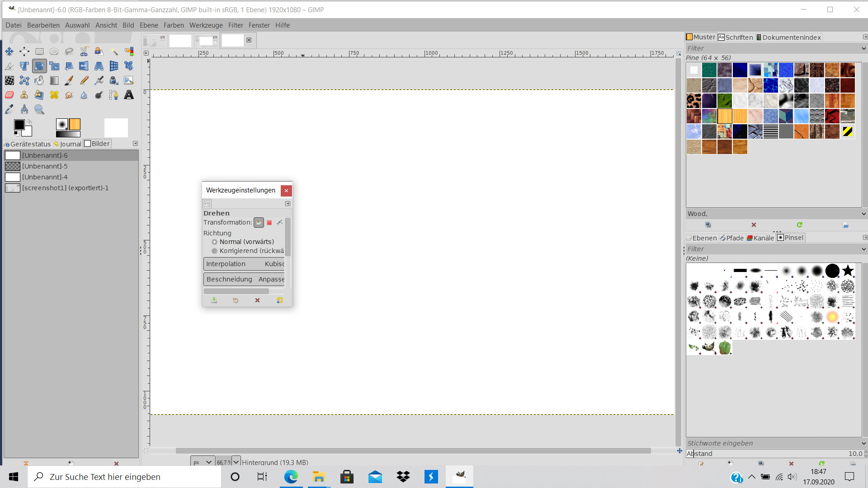Switch to the Kanäle tab
Image resolution: width=868 pixels, height=488 pixels.
760,238
